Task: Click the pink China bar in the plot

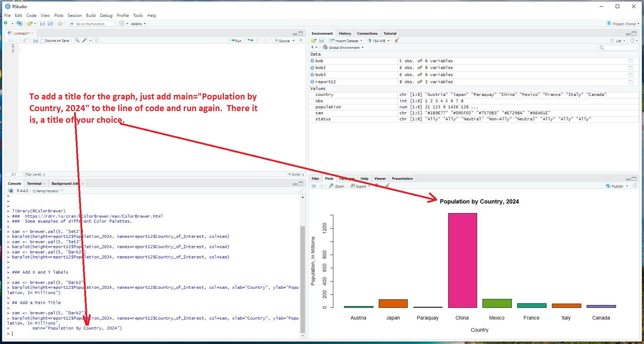Action: tap(462, 260)
